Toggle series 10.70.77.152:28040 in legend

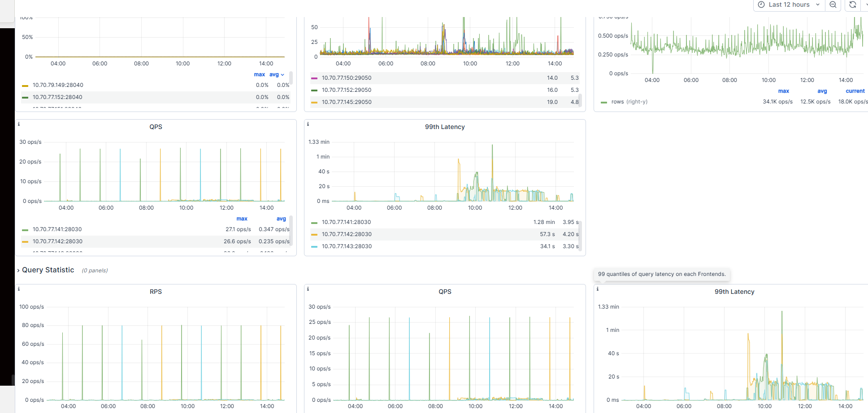pyautogui.click(x=57, y=97)
